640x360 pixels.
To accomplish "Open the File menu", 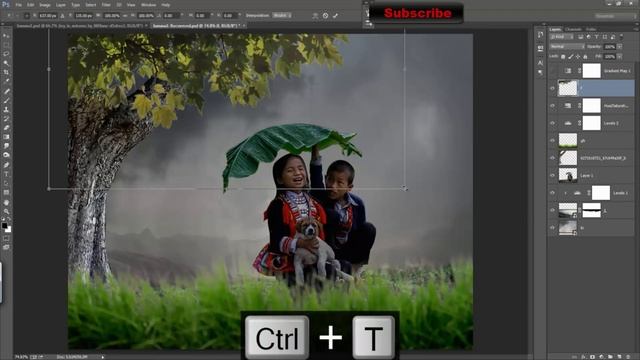I will tap(19, 5).
